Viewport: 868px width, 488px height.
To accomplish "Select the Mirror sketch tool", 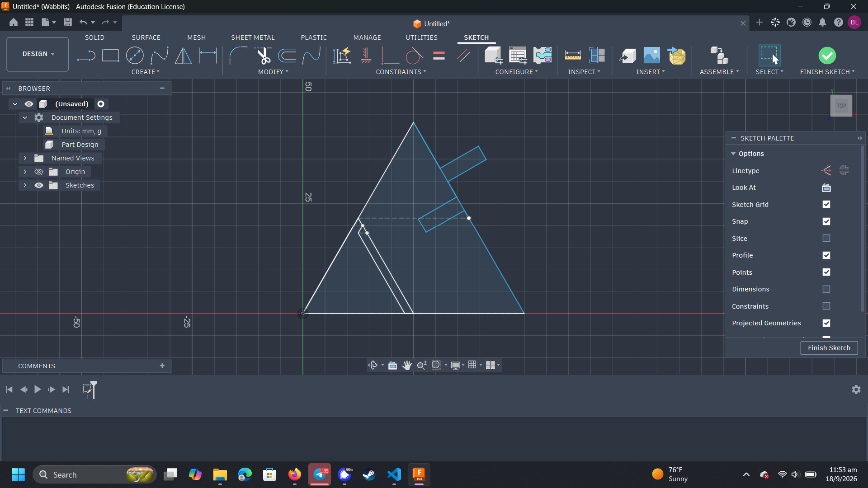I will point(183,56).
